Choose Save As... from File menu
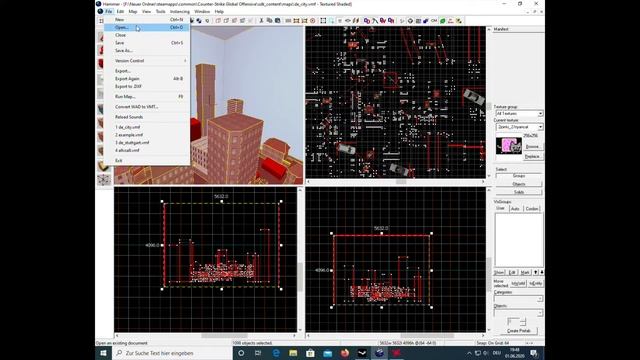 coord(147,51)
